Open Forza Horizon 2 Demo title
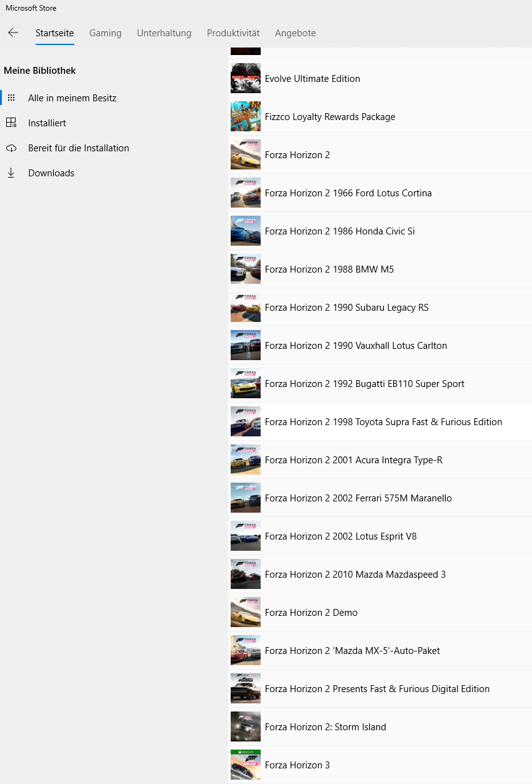 tap(311, 613)
